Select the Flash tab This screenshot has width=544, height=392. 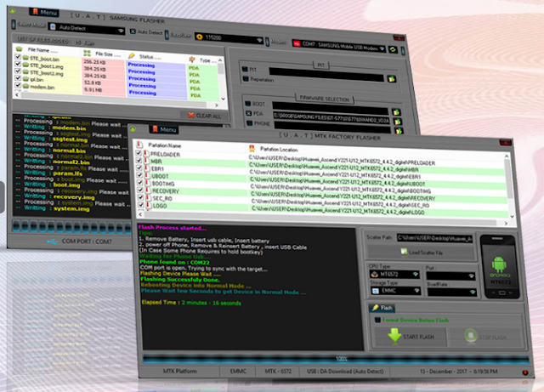click(382, 307)
